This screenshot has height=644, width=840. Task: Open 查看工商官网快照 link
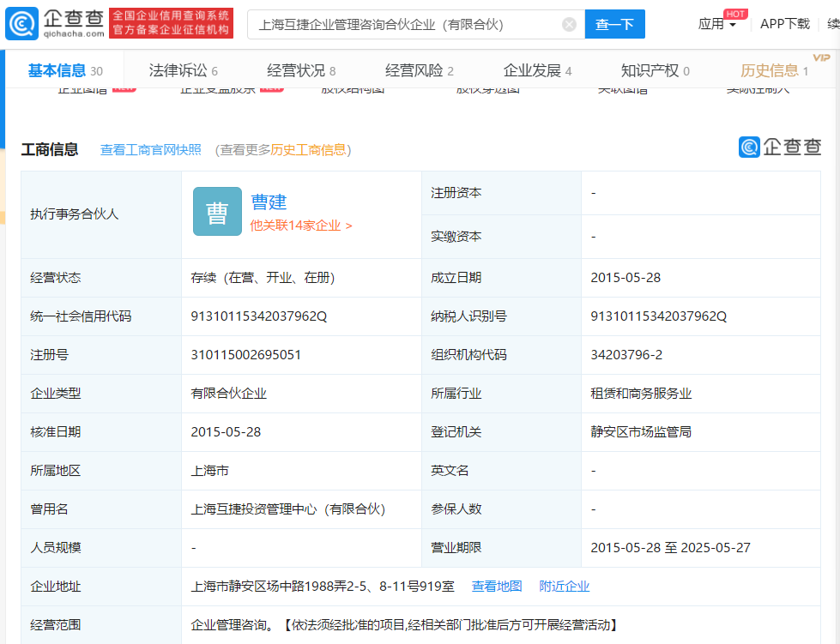coord(150,150)
